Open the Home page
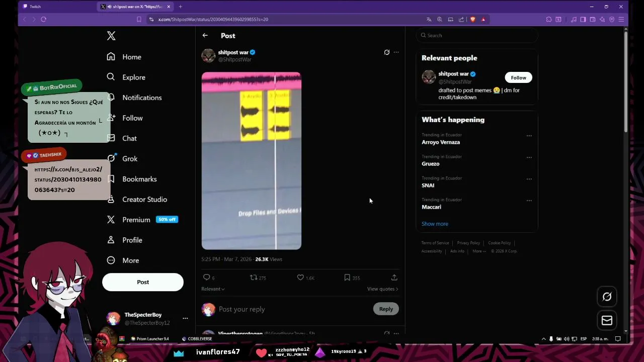 point(124,57)
